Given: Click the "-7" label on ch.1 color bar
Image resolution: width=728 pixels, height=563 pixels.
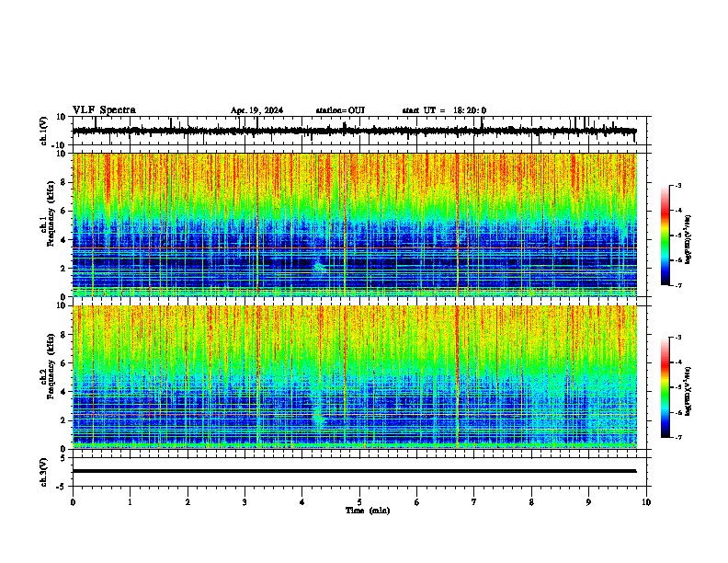Looking at the screenshot, I should pyautogui.click(x=677, y=285).
